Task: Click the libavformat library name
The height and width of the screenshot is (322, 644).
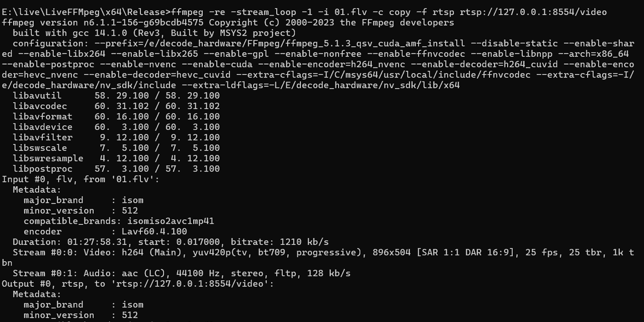Action: [43, 117]
